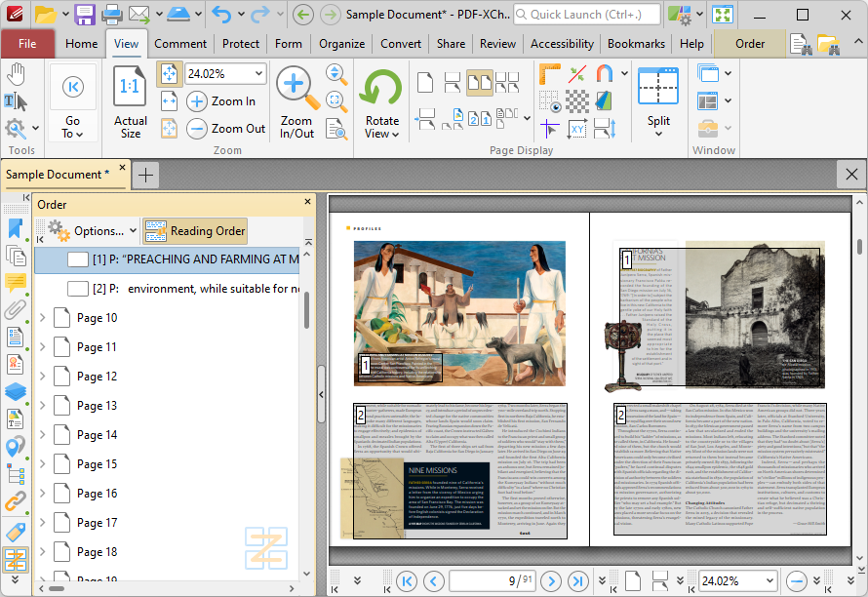Switch to the Order ribbon tab
This screenshot has width=868, height=597.
pyautogui.click(x=750, y=44)
